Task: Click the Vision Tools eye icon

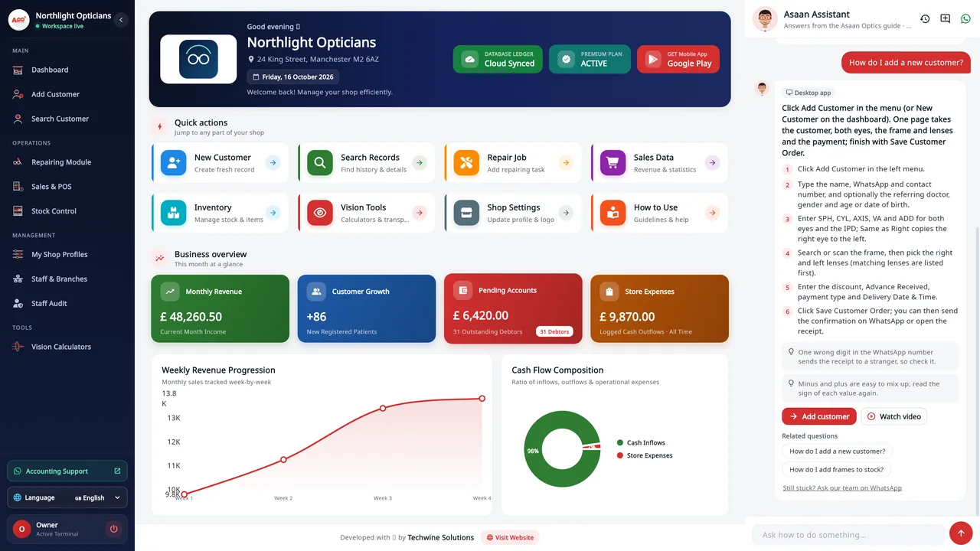Action: tap(319, 213)
